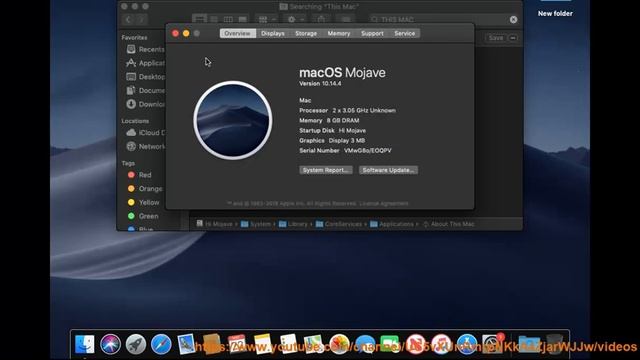Select Applications in Finder sidebar
640x360 pixels.
pos(145,63)
